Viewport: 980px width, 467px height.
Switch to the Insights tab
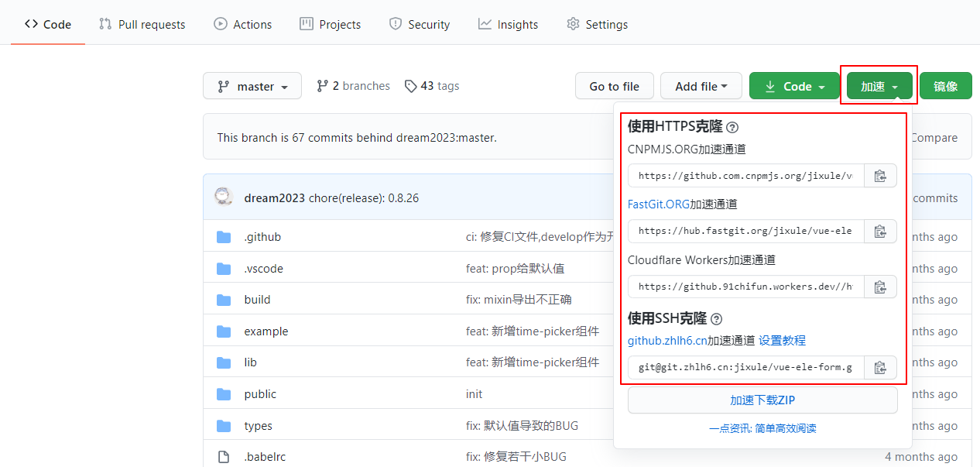(508, 24)
